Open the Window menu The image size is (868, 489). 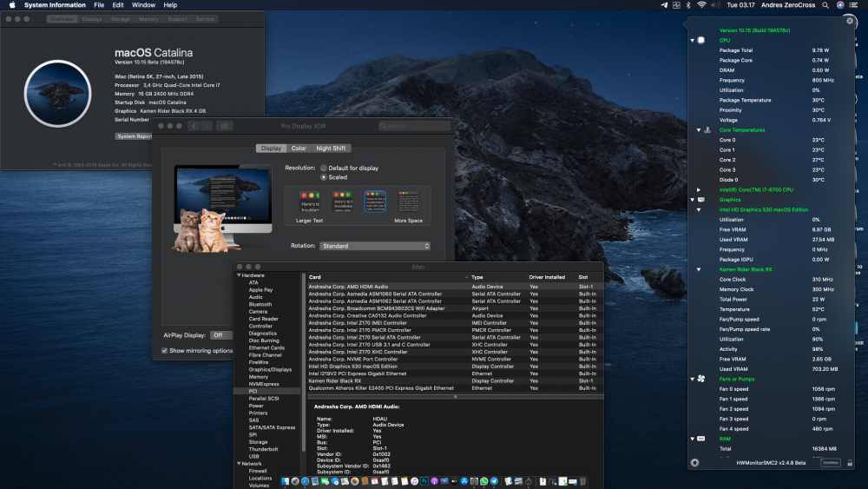(143, 5)
